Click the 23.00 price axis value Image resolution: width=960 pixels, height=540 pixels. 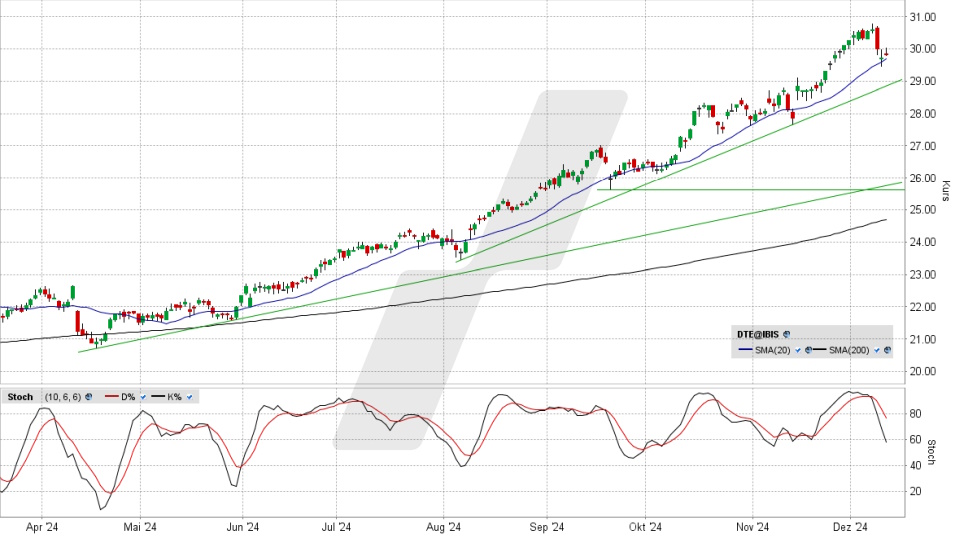click(x=923, y=275)
